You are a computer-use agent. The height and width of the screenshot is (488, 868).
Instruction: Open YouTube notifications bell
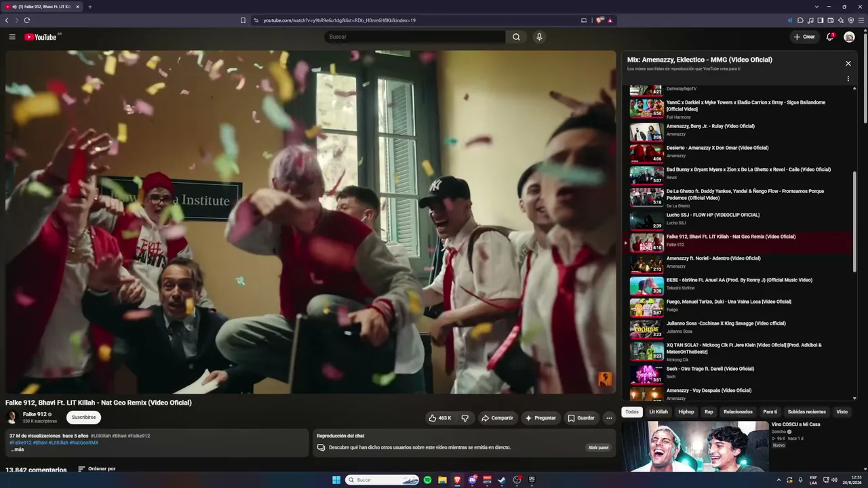click(829, 37)
